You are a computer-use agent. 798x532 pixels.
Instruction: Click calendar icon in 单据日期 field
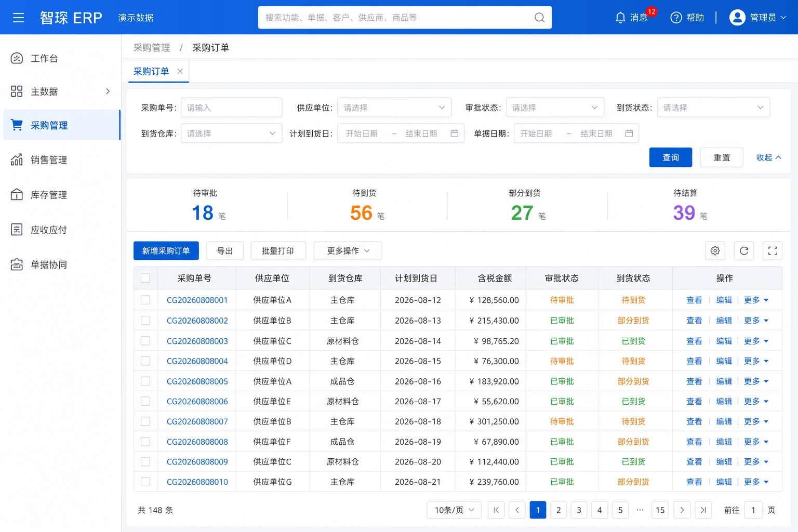pos(629,134)
